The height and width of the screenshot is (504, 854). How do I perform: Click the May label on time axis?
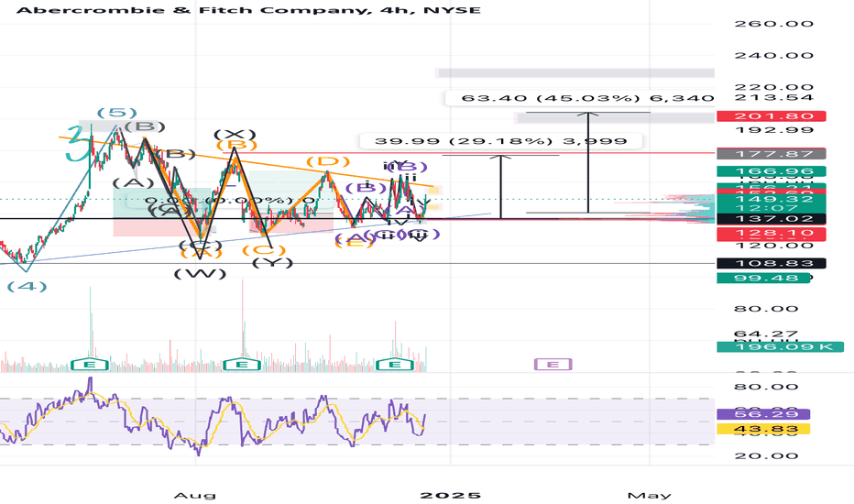[x=650, y=495]
